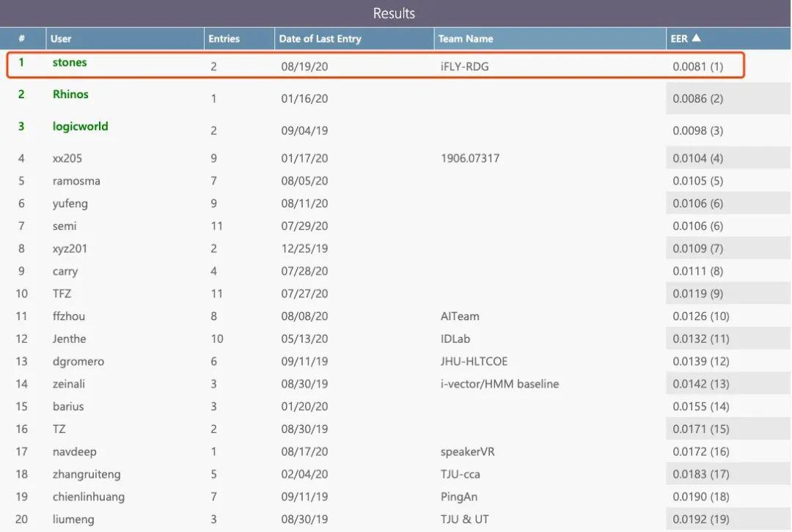
Task: Click EER value 0.0119 (9)
Action: (697, 294)
